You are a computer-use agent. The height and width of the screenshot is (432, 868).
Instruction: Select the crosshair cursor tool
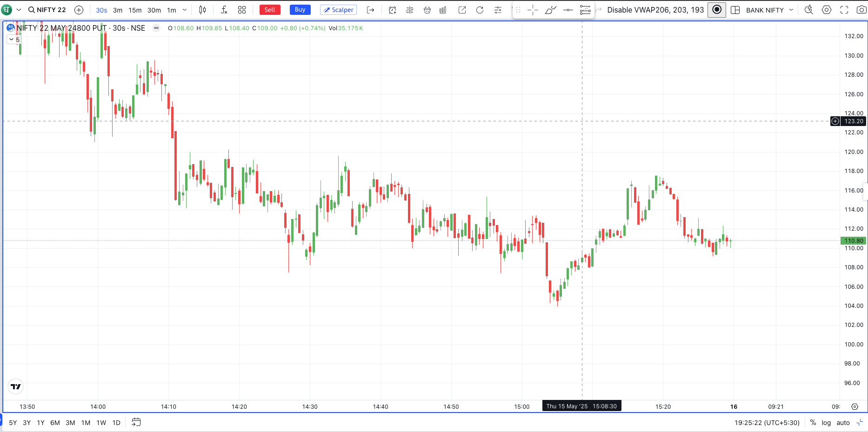(533, 10)
